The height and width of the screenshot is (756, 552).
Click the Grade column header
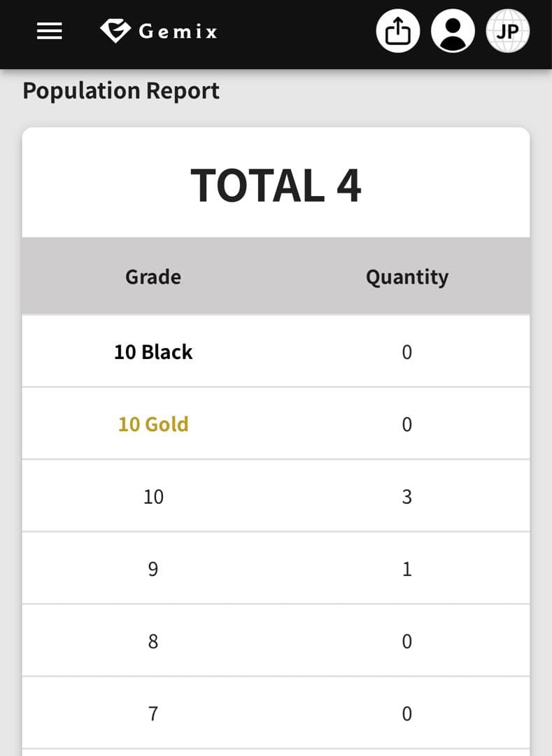pos(153,277)
